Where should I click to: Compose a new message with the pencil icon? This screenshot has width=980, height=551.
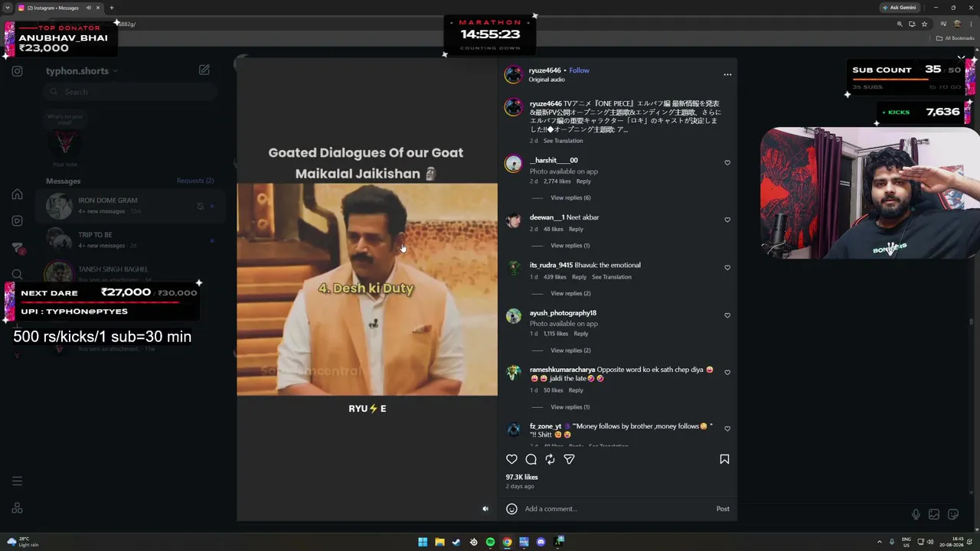(x=204, y=70)
